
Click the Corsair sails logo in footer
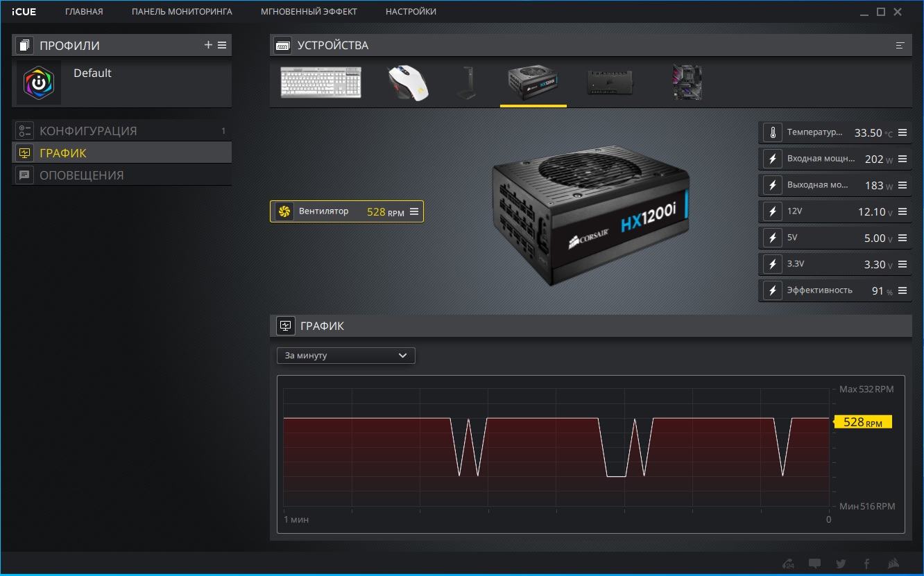(894, 564)
